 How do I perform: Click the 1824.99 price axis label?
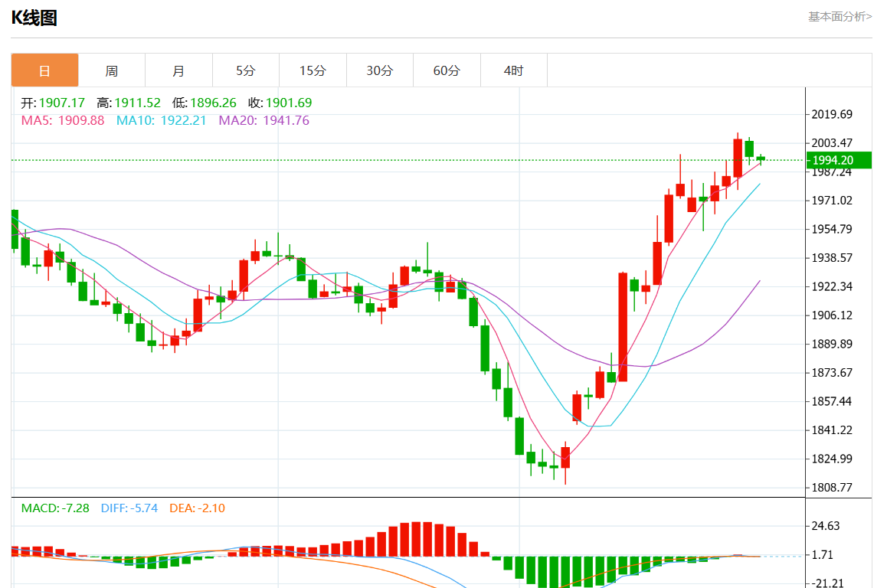tap(832, 459)
